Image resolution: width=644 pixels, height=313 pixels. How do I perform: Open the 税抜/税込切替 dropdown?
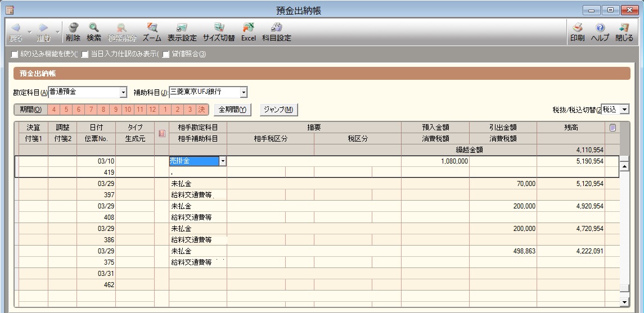pos(625,110)
